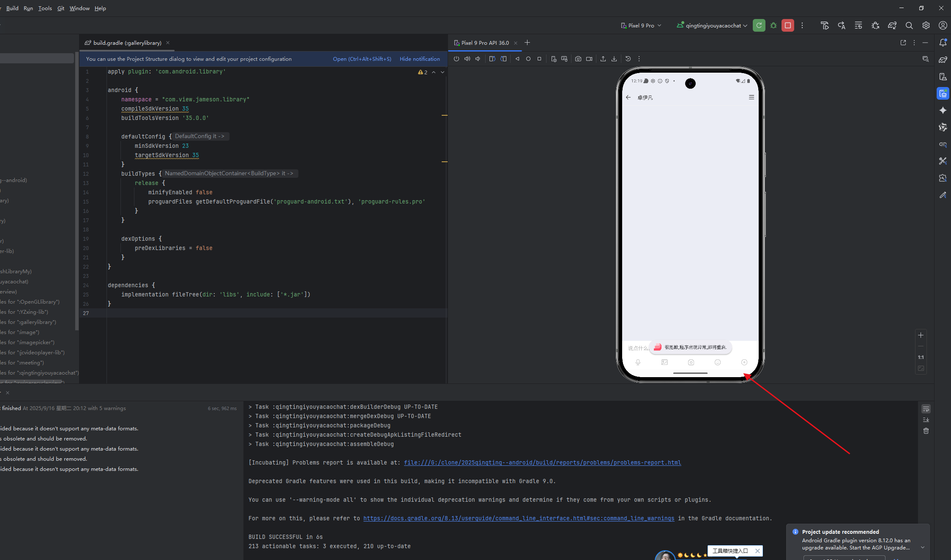
Task: Open the problems-report.html file link
Action: 542,462
